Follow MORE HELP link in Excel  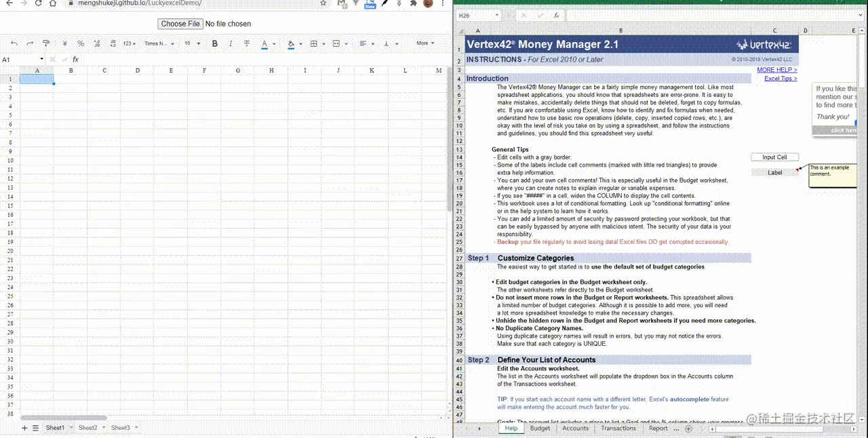click(776, 70)
